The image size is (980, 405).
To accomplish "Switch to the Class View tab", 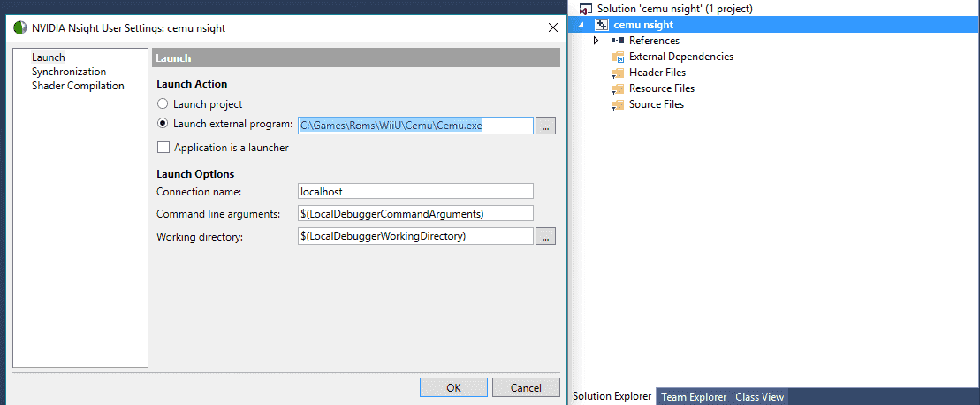I will click(x=759, y=397).
